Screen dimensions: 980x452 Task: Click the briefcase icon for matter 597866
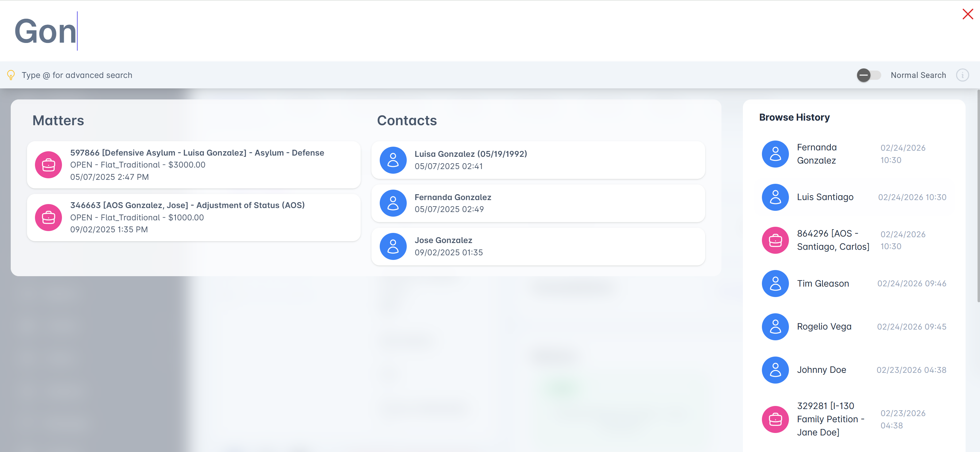[48, 165]
